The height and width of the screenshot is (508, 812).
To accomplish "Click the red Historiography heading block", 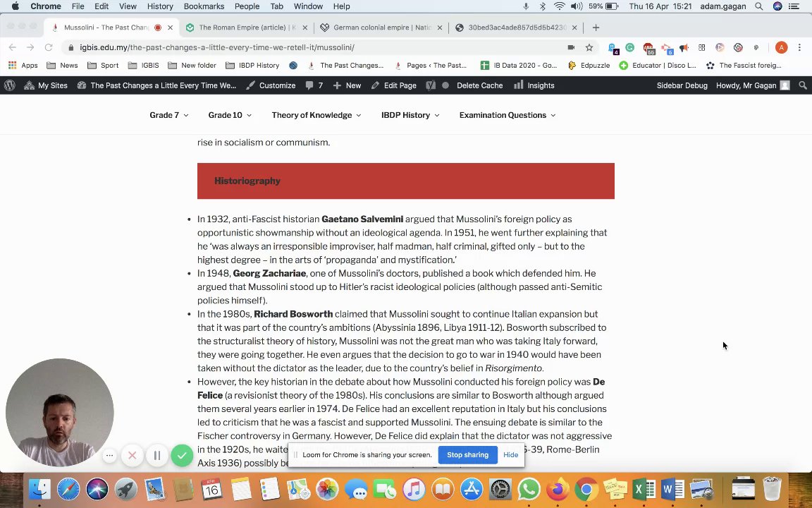I will [405, 181].
